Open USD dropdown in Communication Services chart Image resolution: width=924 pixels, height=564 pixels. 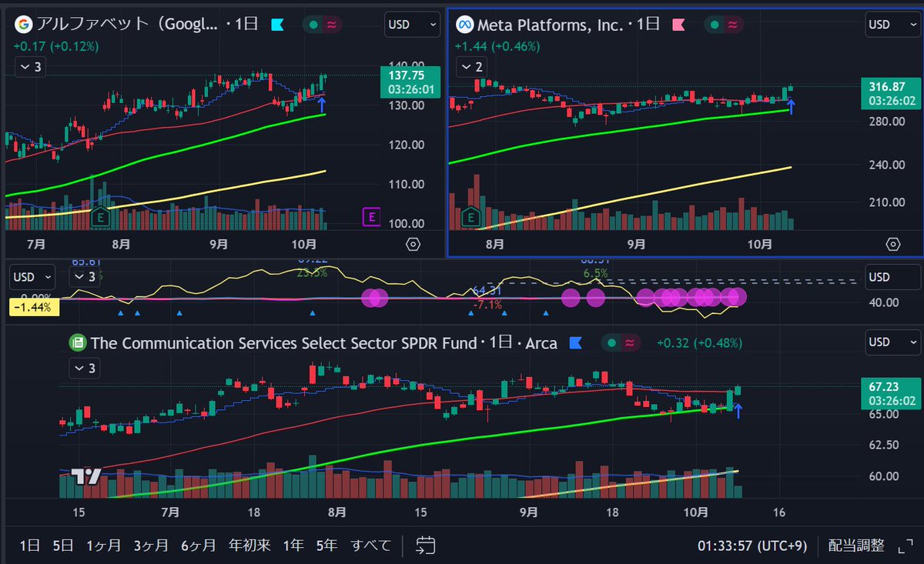tap(892, 342)
